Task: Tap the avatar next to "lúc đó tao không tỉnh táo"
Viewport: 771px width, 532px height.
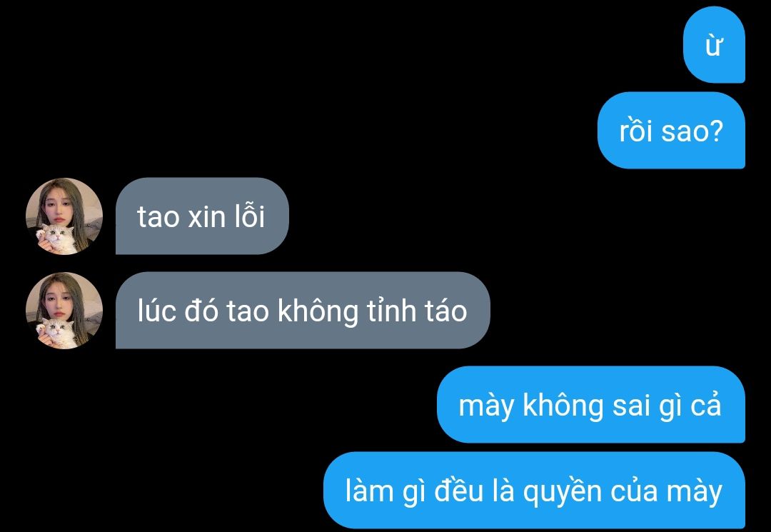Action: [x=64, y=311]
